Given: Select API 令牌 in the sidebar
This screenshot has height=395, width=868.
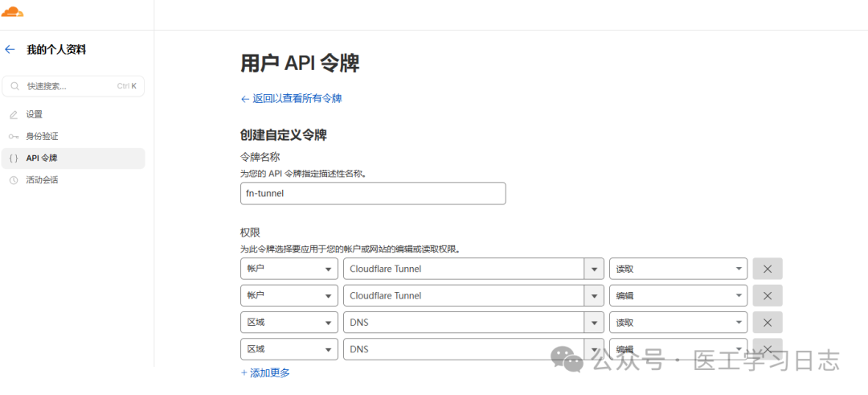Looking at the screenshot, I should point(73,158).
